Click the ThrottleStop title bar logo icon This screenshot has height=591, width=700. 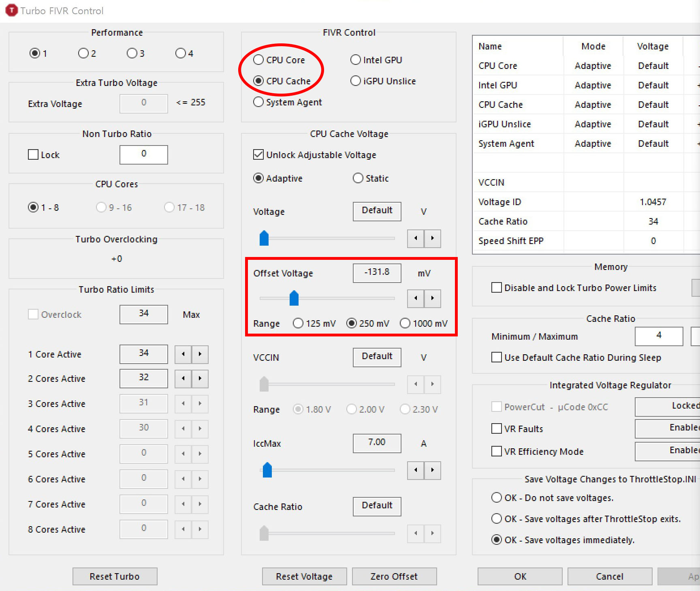pos(11,10)
